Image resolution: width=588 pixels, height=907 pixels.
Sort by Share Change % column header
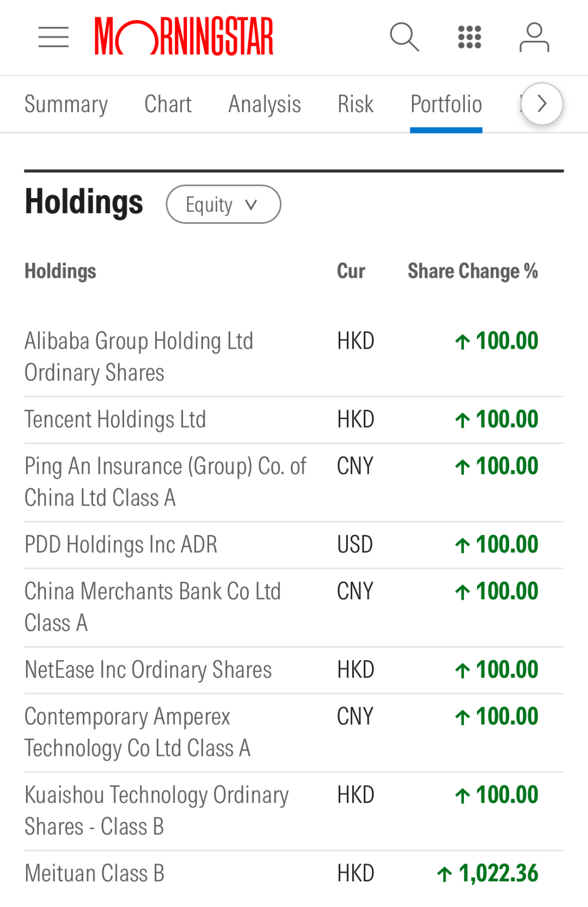[473, 271]
